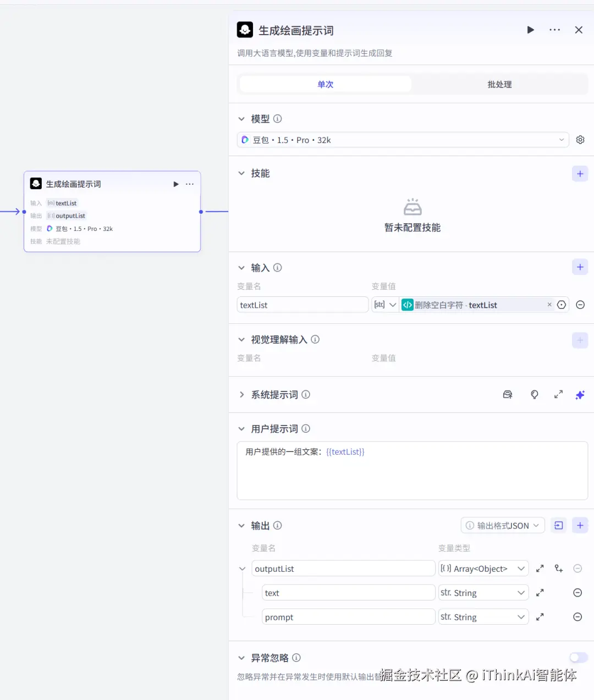Image resolution: width=594 pixels, height=700 pixels.
Task: Open String type dropdown for text row
Action: tap(483, 593)
